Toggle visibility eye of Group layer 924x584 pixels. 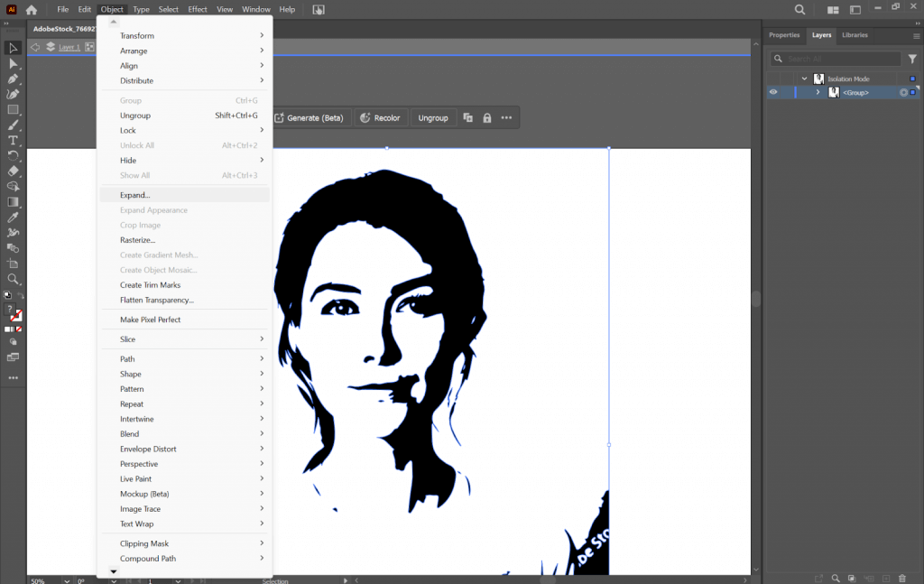[x=773, y=93]
